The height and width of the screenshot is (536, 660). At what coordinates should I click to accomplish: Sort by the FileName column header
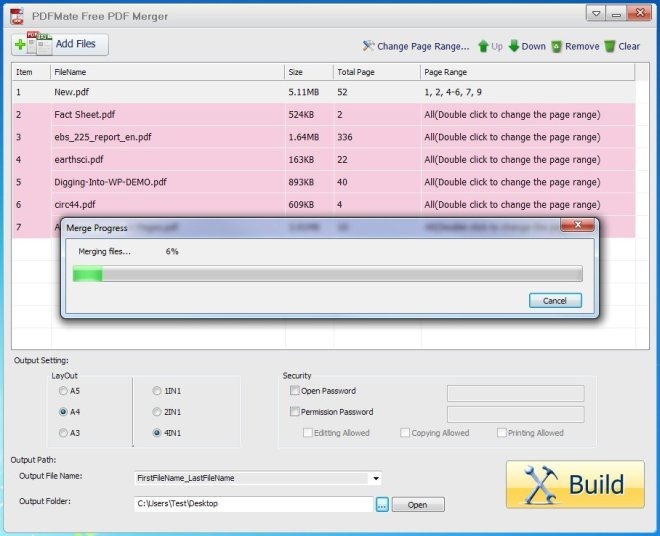click(168, 72)
